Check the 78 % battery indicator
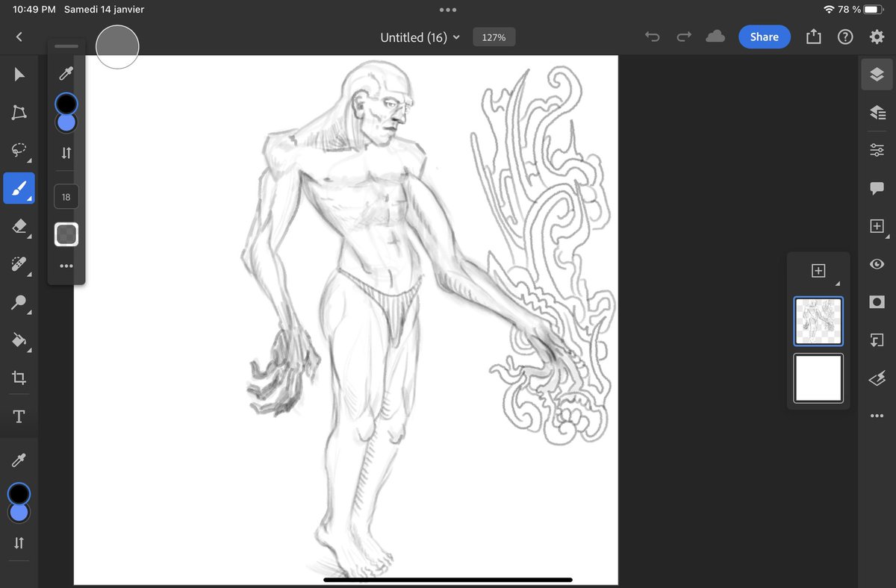The width and height of the screenshot is (896, 588). [861, 10]
